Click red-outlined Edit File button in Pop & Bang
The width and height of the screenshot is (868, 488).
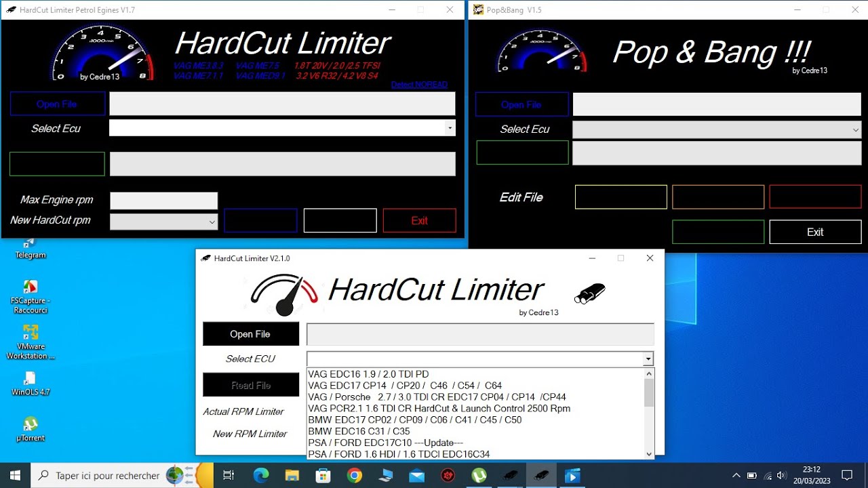tap(815, 197)
